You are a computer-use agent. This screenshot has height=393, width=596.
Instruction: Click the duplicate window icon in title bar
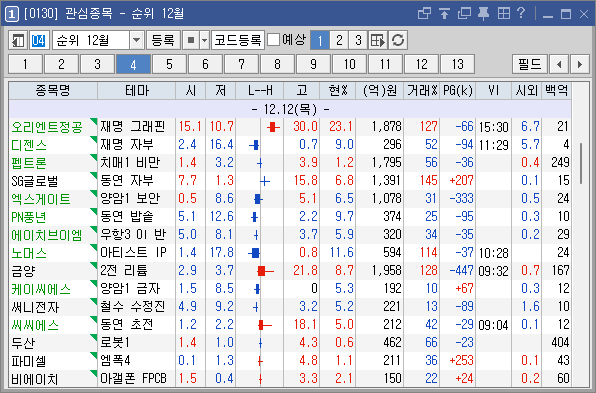coord(464,14)
